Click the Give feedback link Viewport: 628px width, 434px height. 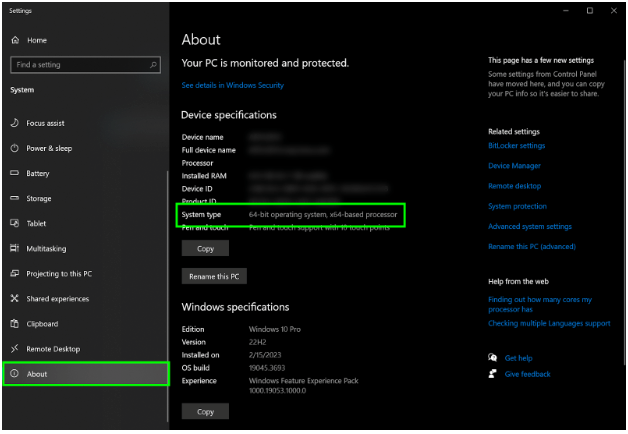[x=527, y=374]
